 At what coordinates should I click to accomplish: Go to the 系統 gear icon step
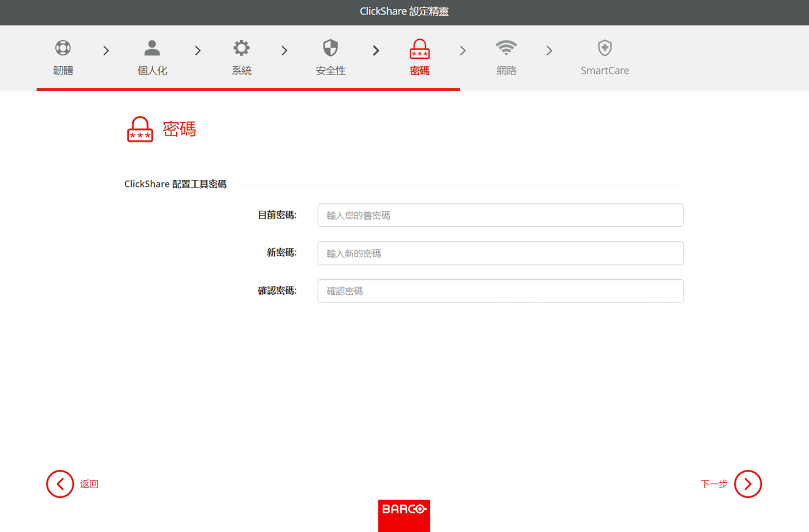point(242,48)
